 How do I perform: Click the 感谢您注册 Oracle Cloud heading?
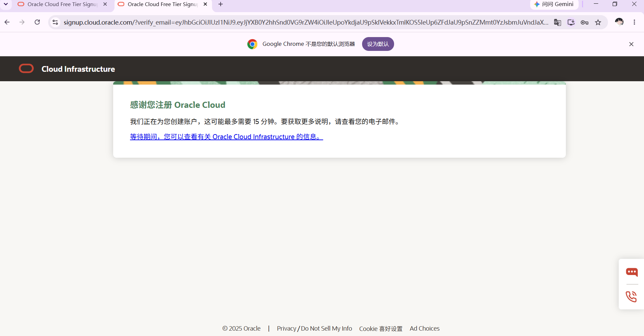coord(178,105)
